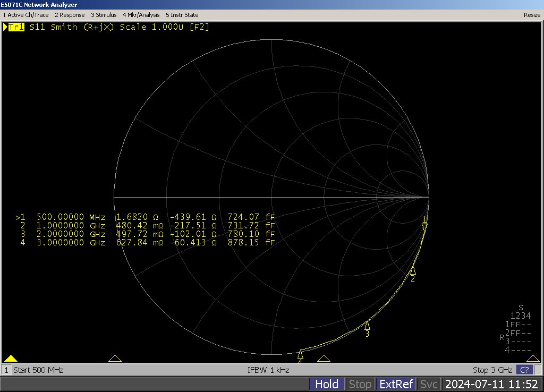Viewport: 544px width, 392px height.
Task: Select marker 2 on the yellow trace
Action: pos(412,271)
